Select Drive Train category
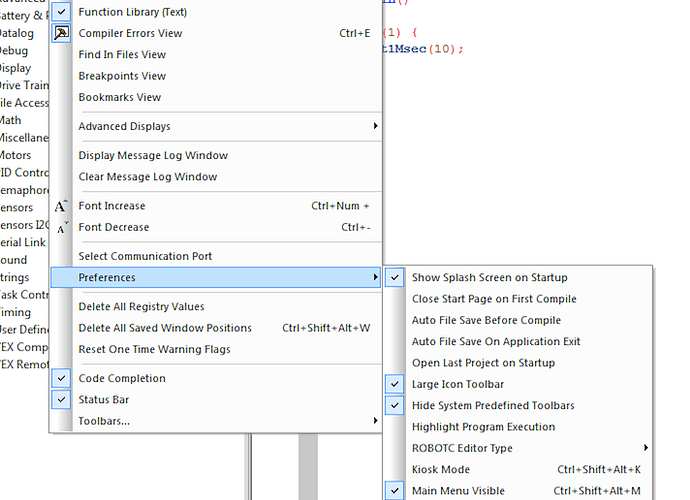The width and height of the screenshot is (690, 500). point(24,85)
